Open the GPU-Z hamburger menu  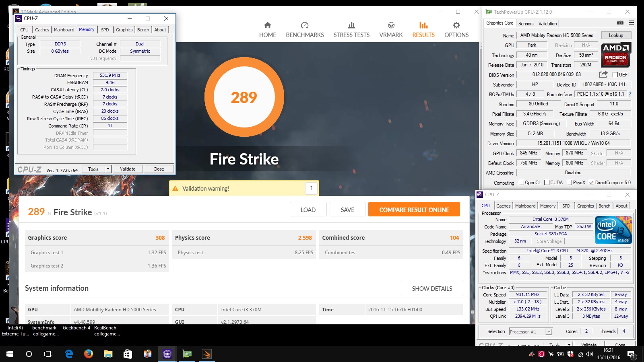[631, 23]
